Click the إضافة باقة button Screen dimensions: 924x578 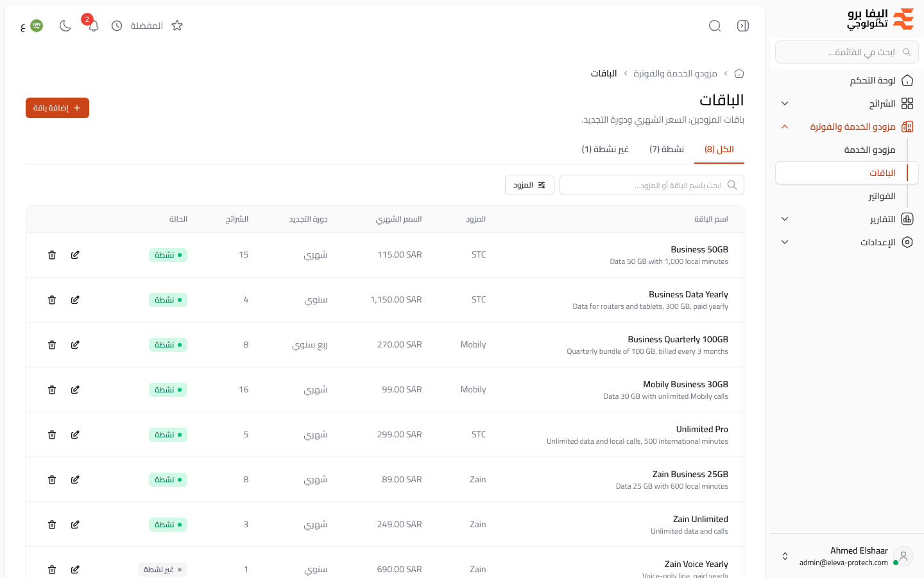[x=57, y=108]
